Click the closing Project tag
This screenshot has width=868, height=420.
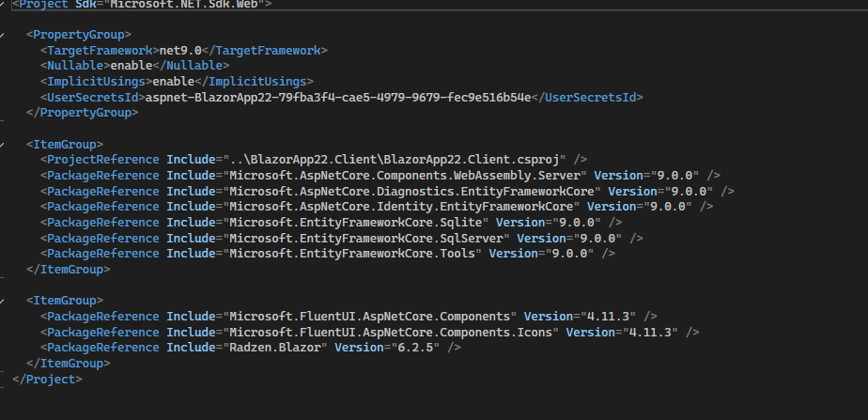coord(47,380)
